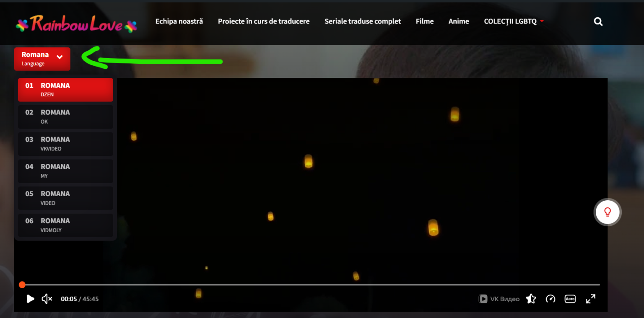644x318 pixels.
Task: Open the Auto quality settings icon
Action: [x=570, y=299]
